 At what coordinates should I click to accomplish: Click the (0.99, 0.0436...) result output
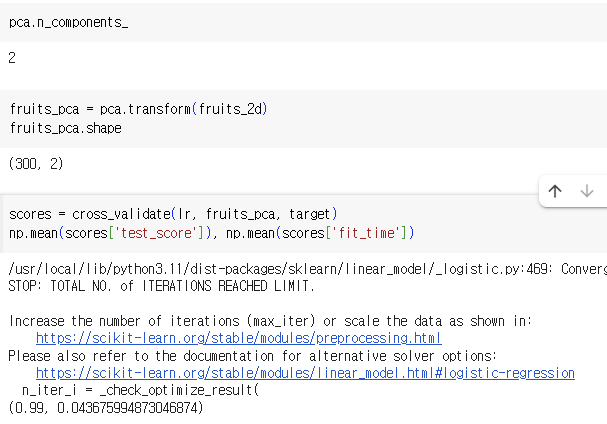pyautogui.click(x=106, y=408)
